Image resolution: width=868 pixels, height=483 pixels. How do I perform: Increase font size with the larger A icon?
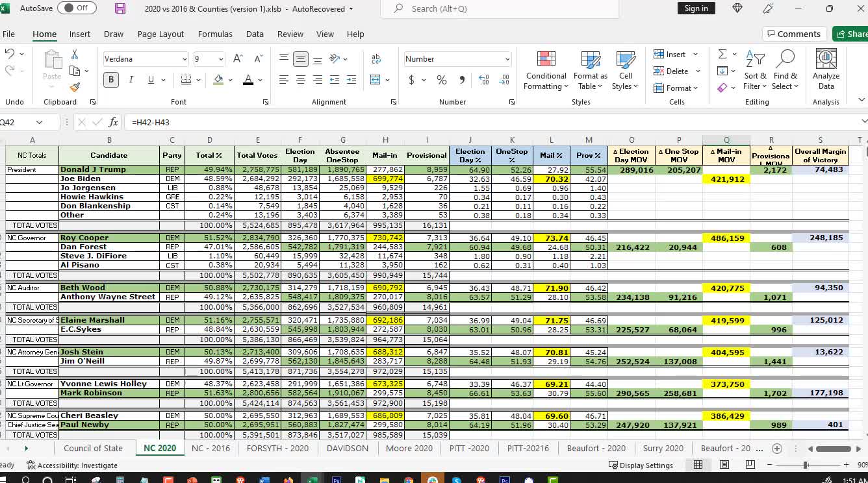click(239, 59)
